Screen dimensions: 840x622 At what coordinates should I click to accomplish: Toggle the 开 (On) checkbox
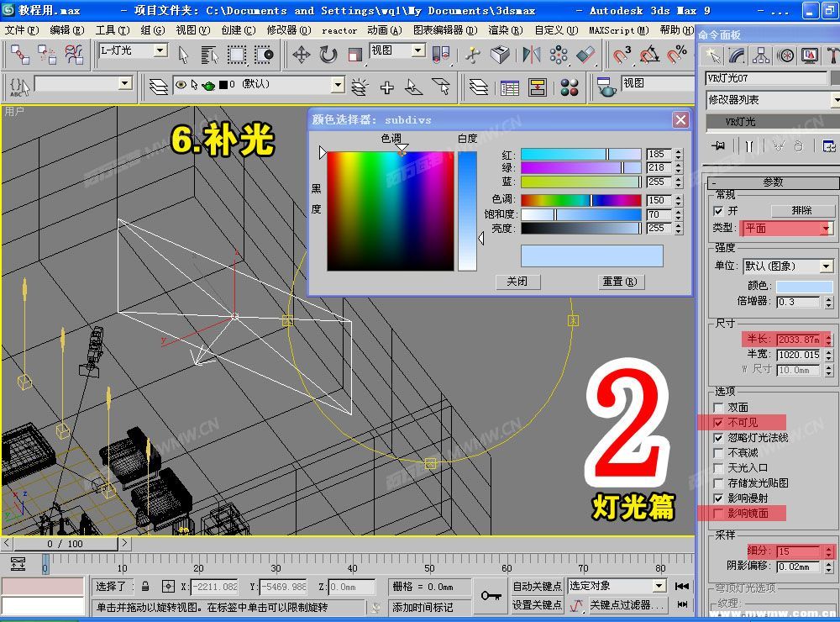[x=718, y=211]
